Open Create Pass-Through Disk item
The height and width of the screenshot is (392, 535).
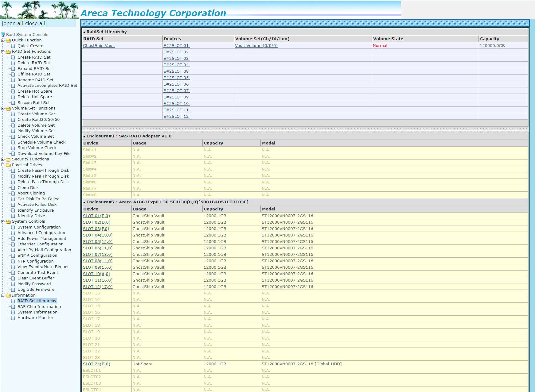43,171
